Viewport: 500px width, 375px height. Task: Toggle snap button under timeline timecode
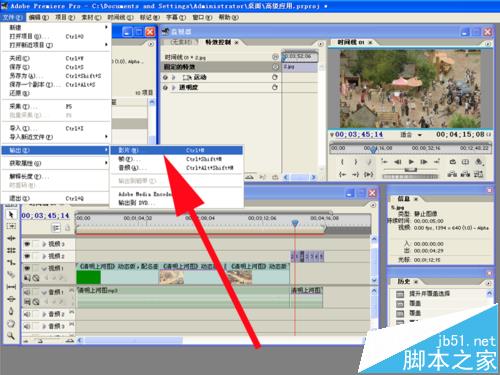pyautogui.click(x=56, y=228)
